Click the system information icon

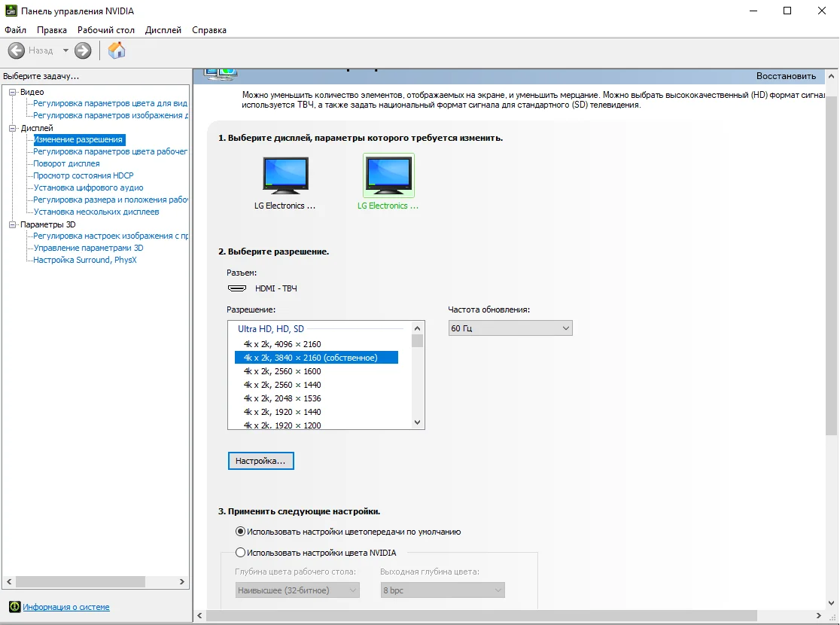14,607
